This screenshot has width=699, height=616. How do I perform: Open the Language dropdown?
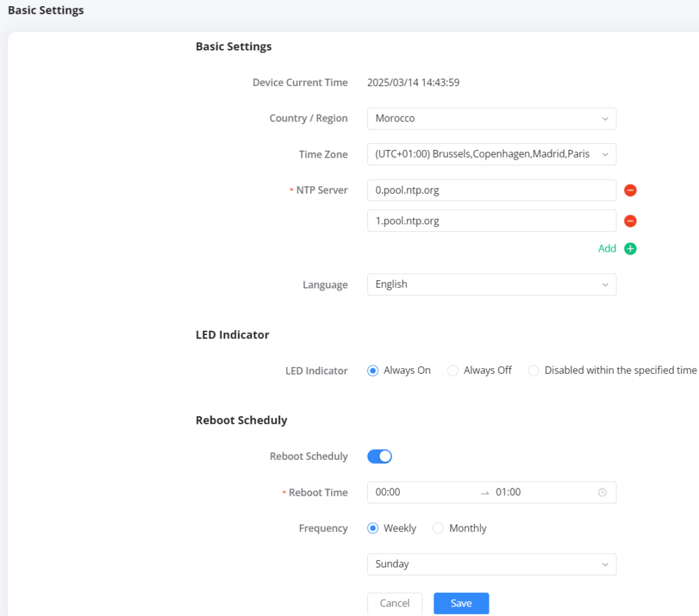491,284
